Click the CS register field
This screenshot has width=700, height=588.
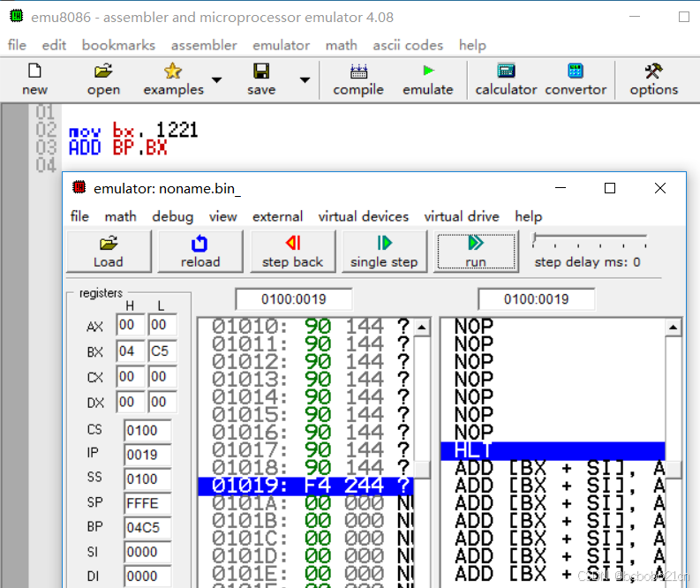[147, 430]
